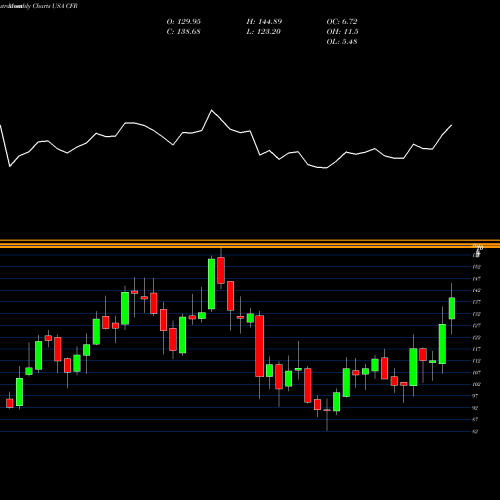
Task: Click the last green candle on the right
Action: [452, 308]
